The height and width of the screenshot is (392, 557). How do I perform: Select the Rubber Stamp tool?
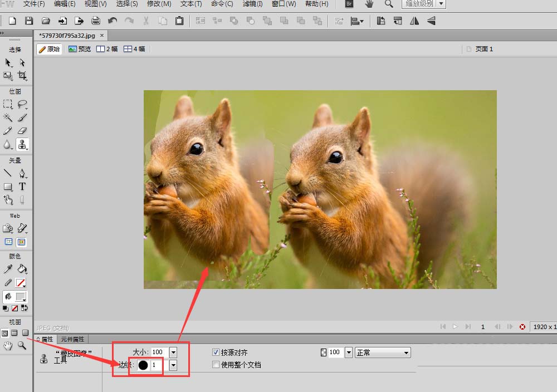pos(22,145)
